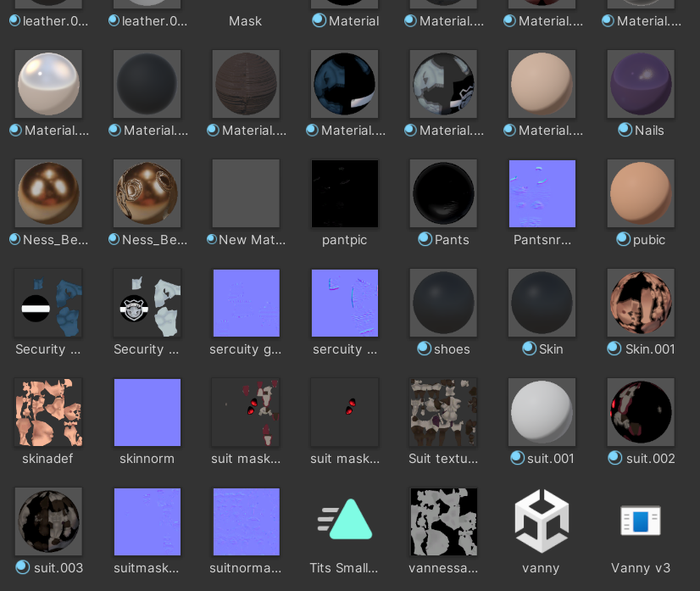Select the brown woven fabric Material sphere
Screen dimensions: 700x591
click(246, 84)
